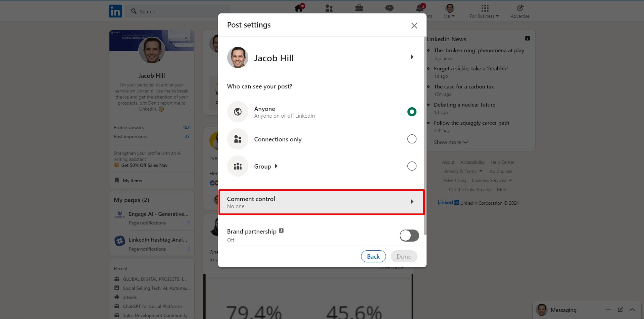Open Follow the squiggly career path
This screenshot has height=319, width=644.
click(x=472, y=123)
